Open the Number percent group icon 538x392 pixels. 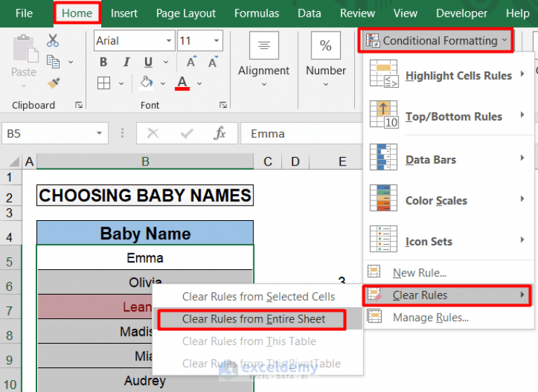[325, 46]
